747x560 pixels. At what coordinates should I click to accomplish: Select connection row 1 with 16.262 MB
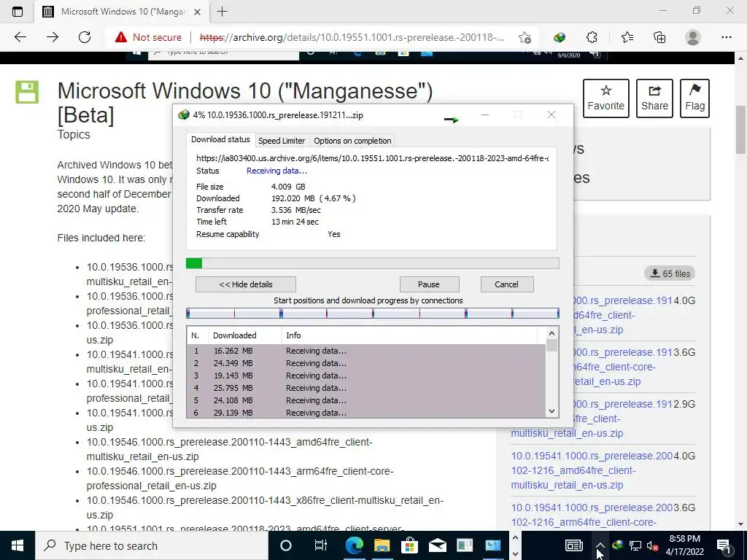tap(366, 351)
